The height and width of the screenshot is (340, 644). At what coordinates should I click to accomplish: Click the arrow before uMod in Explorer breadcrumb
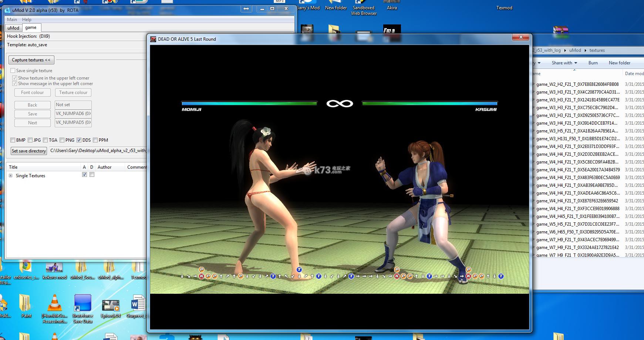click(x=565, y=50)
